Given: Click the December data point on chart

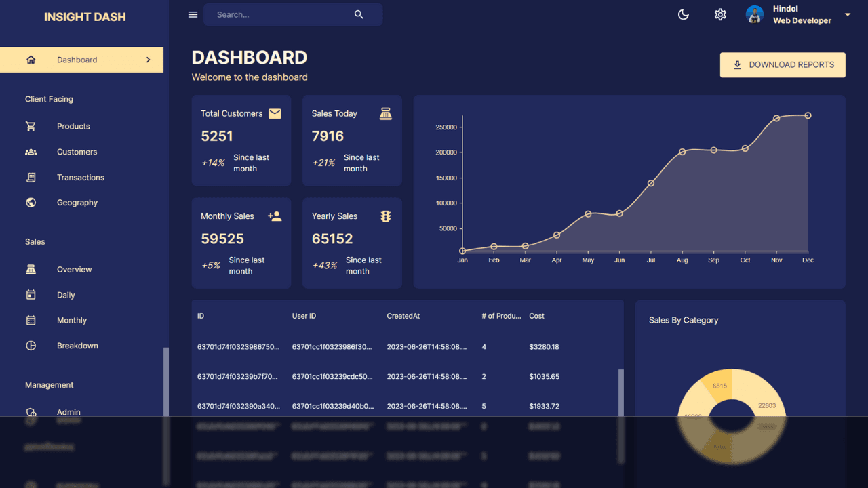Looking at the screenshot, I should coord(808,115).
